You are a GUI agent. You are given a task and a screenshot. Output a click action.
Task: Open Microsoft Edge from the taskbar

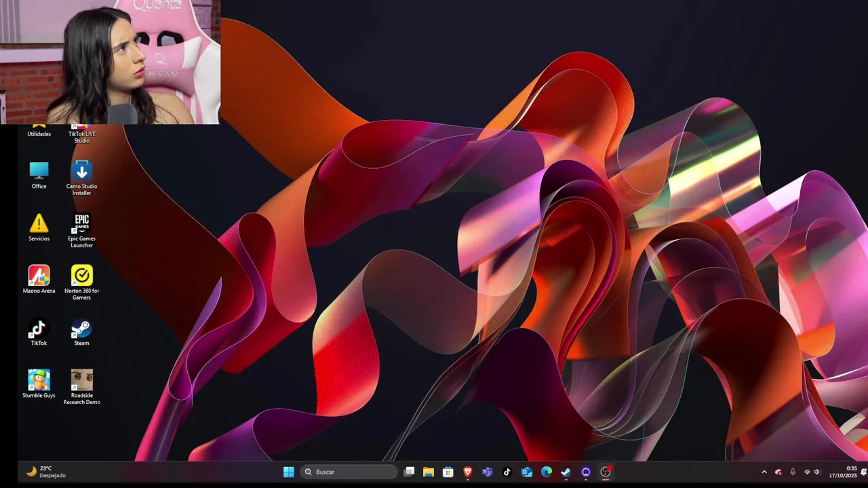[x=547, y=472]
